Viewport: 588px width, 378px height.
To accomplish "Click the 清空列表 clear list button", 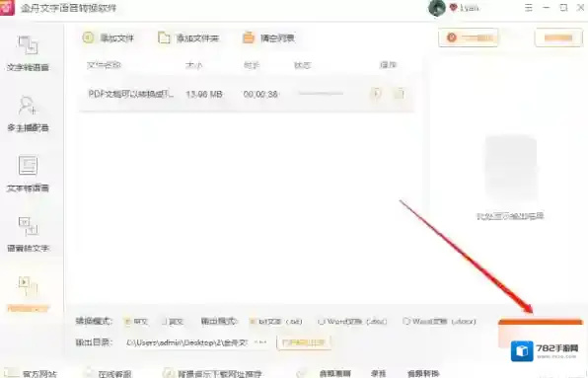I will click(x=269, y=38).
